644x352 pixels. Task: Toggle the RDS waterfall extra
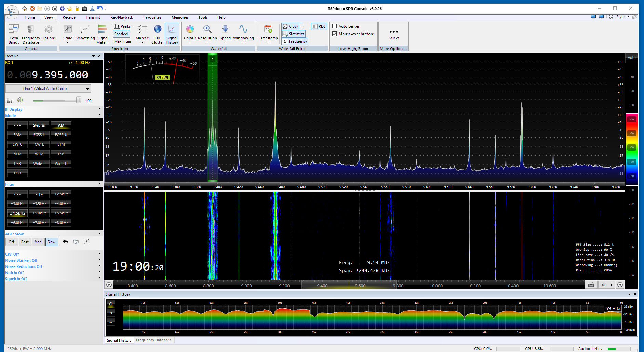coord(319,26)
